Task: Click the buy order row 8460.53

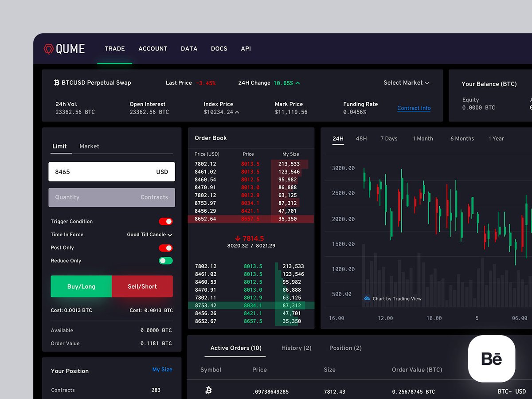Action: [x=251, y=282]
